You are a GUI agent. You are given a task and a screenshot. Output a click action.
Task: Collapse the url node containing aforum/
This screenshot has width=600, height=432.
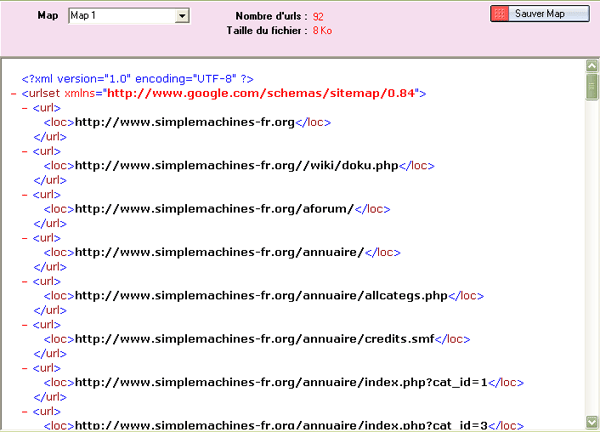pyautogui.click(x=24, y=195)
